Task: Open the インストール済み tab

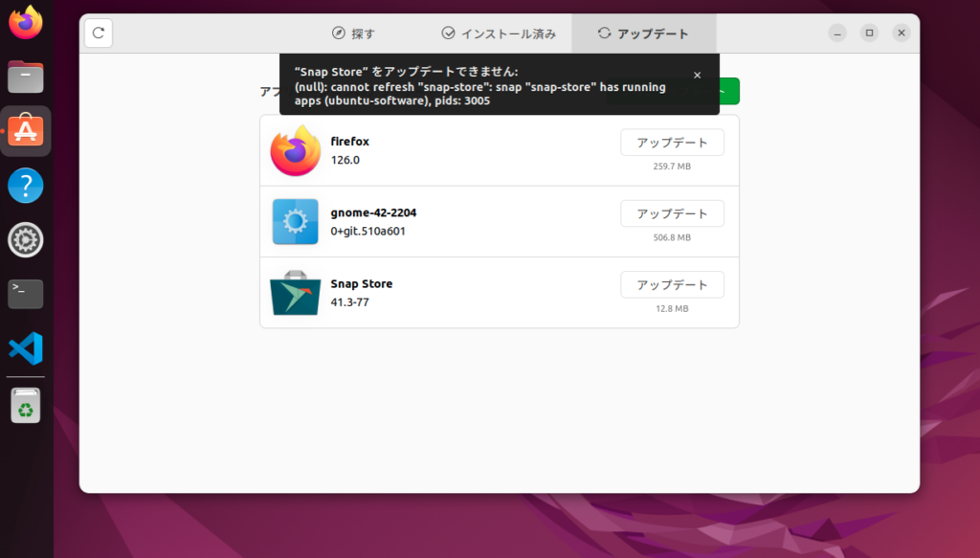Action: tap(499, 33)
